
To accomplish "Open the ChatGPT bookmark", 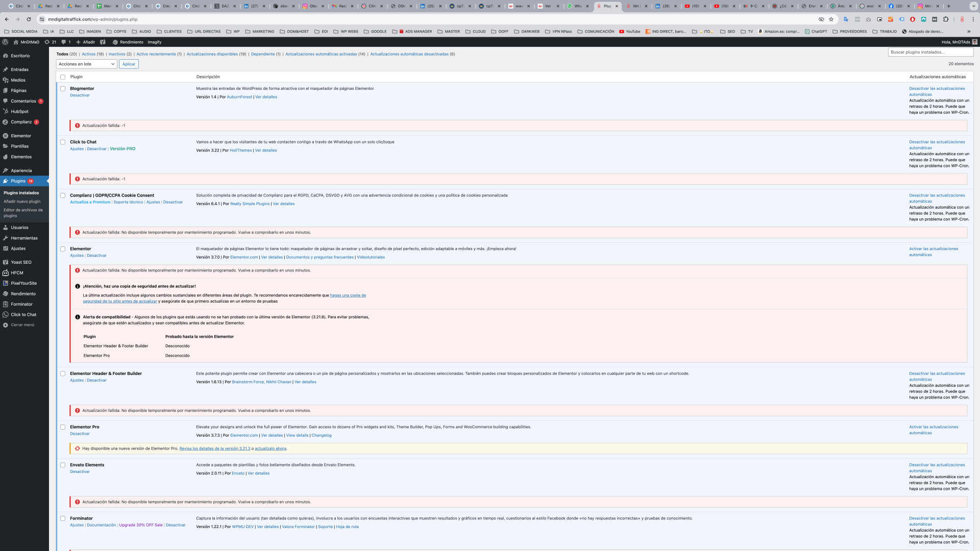I will pos(816,32).
